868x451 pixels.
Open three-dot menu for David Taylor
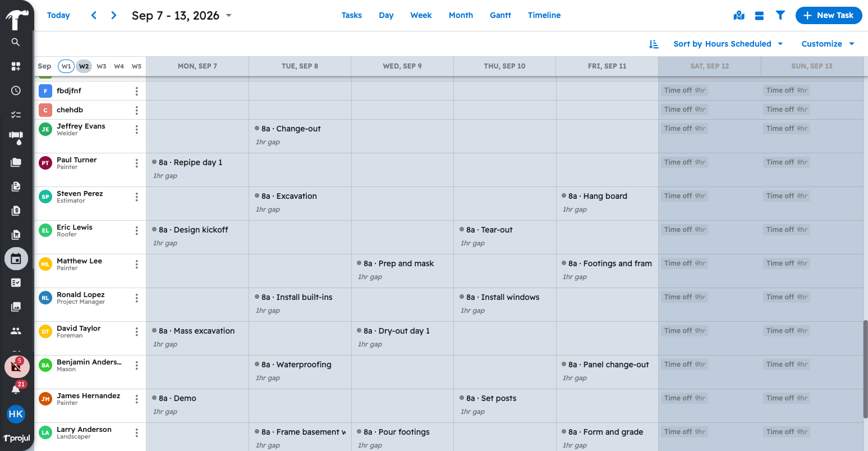pos(136,332)
